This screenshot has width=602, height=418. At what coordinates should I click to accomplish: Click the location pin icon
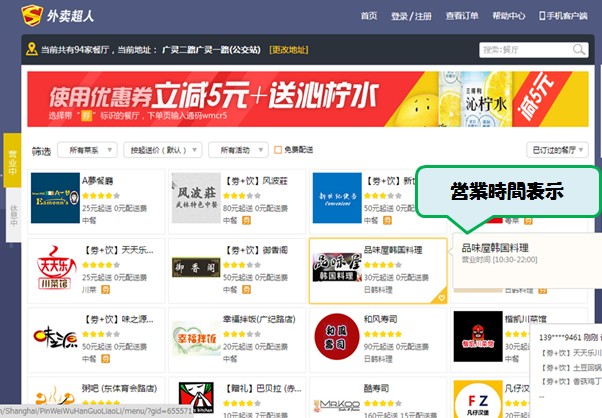tap(31, 50)
